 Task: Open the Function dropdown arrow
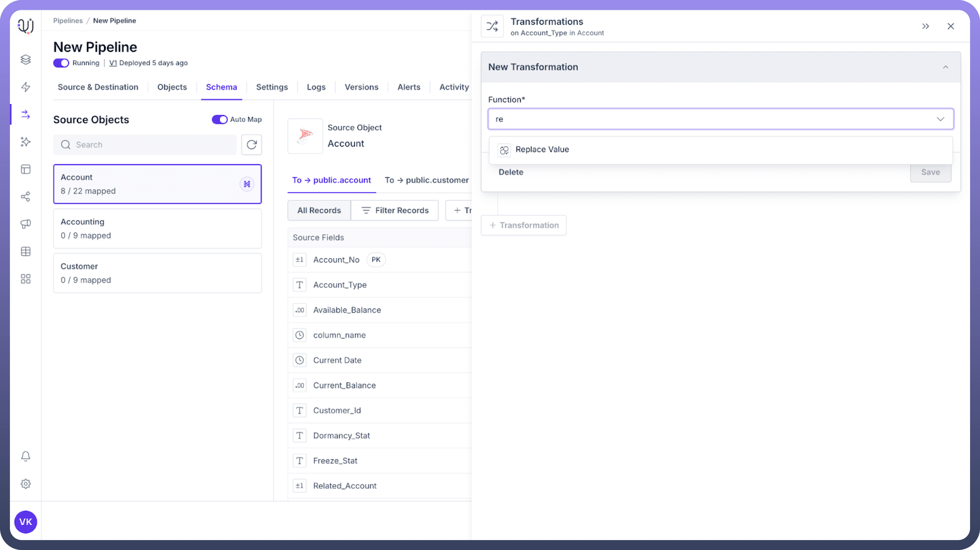tap(940, 119)
